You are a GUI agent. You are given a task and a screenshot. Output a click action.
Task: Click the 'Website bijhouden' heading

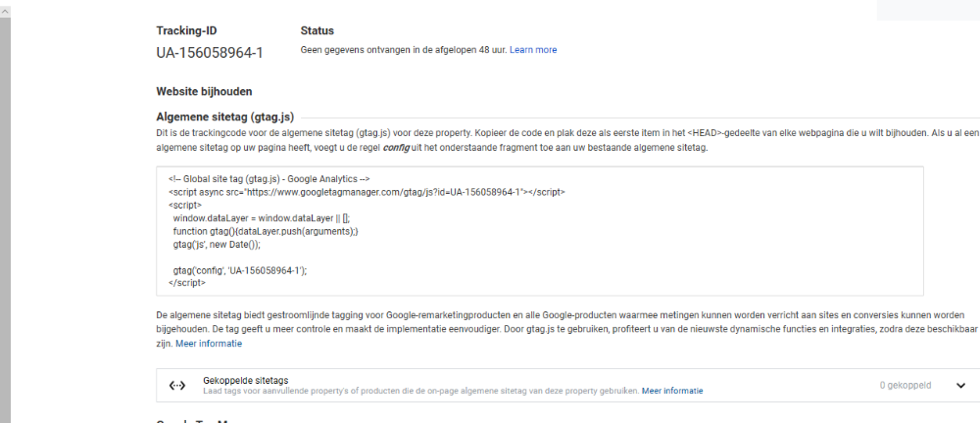coord(204,92)
